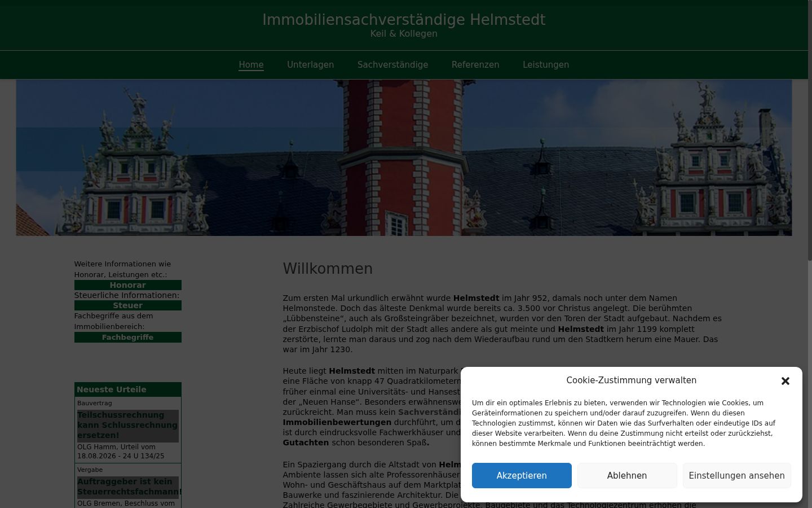812x508 pixels.
Task: Click the Neueste Urteile header
Action: pos(128,389)
